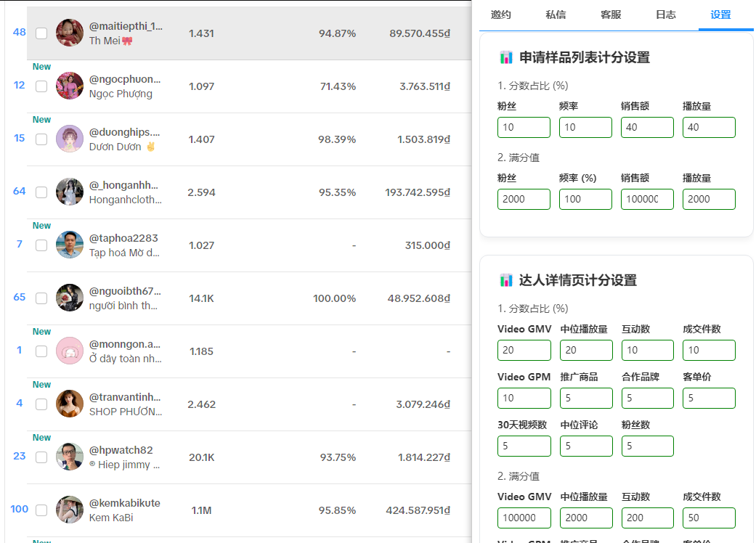Click the chart icon beside 申请样品列表计分设置
The width and height of the screenshot is (756, 543).
pyautogui.click(x=506, y=57)
